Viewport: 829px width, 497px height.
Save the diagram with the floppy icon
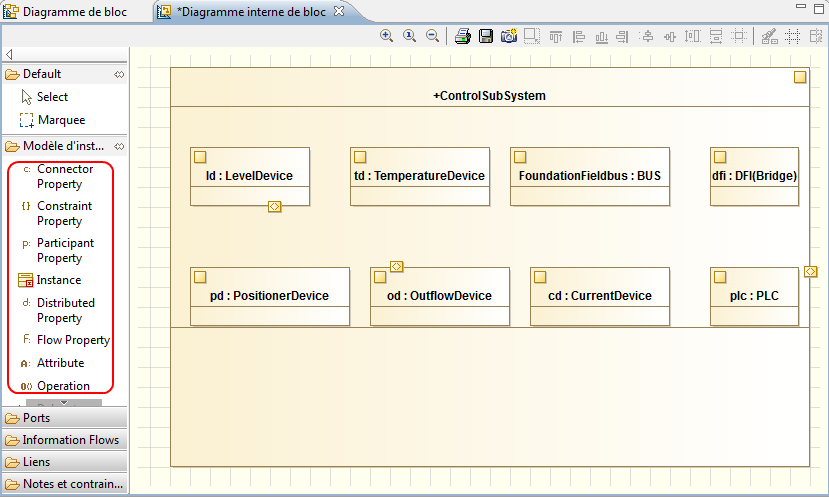(486, 36)
